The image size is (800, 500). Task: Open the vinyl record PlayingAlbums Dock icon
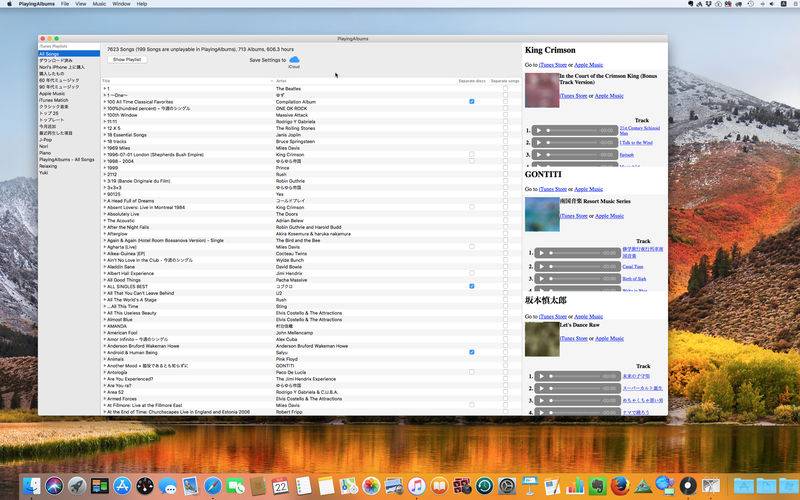pyautogui.click(x=688, y=486)
